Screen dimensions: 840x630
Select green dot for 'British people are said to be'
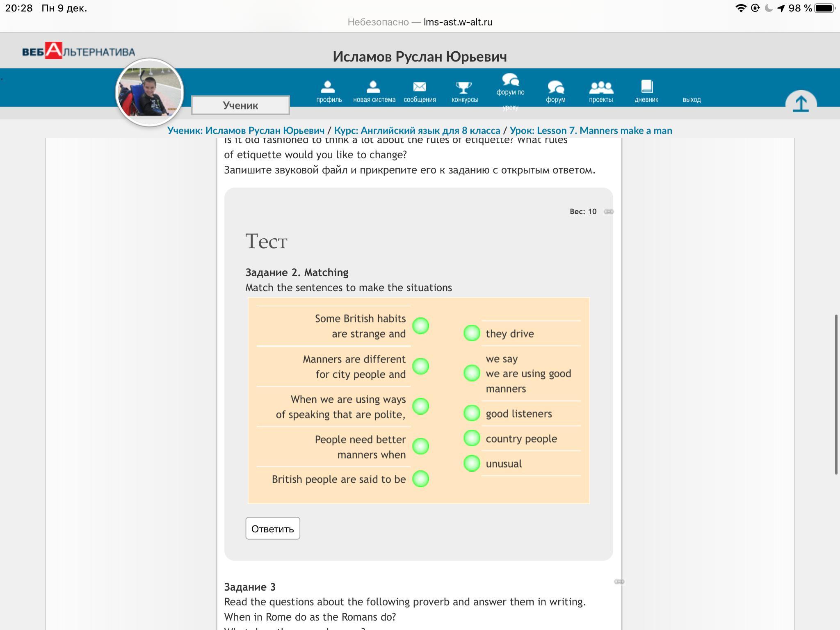420,479
